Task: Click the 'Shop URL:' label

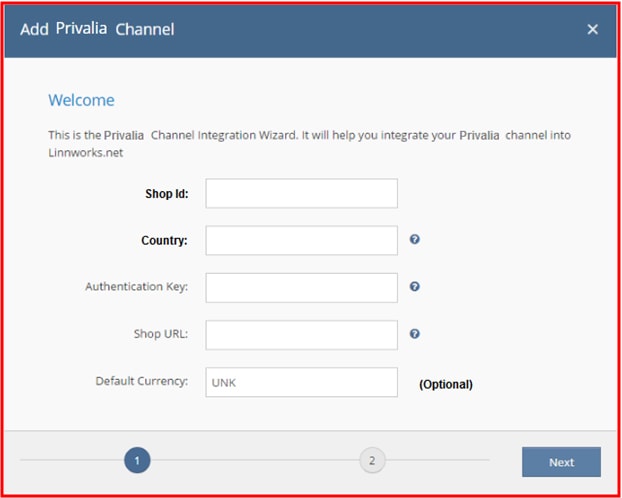Action: pos(161,334)
